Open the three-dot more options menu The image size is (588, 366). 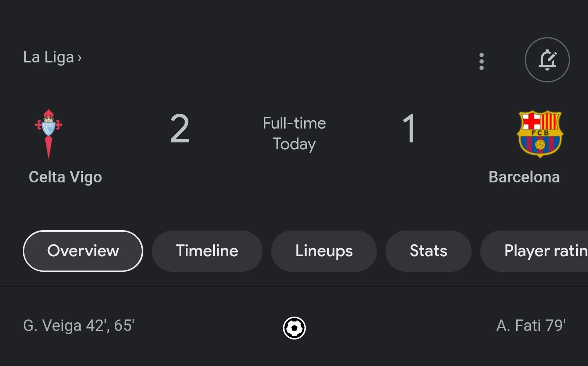tap(481, 61)
